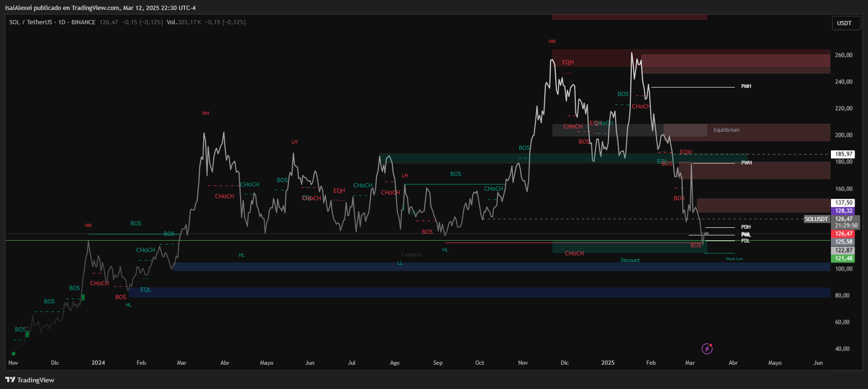Click the IsaiAlexei publication header text
This screenshot has height=389, width=868.
click(100, 8)
